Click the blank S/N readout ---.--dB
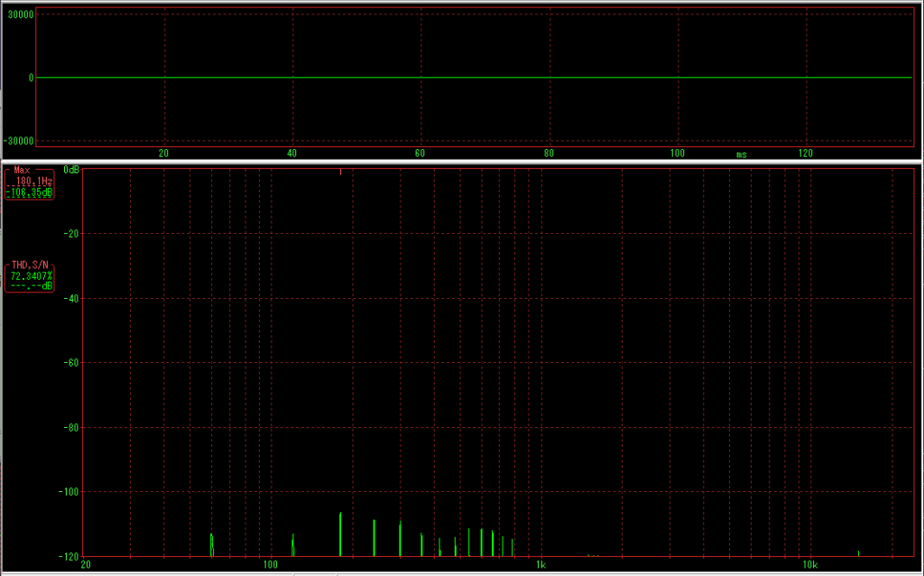 tap(32, 286)
